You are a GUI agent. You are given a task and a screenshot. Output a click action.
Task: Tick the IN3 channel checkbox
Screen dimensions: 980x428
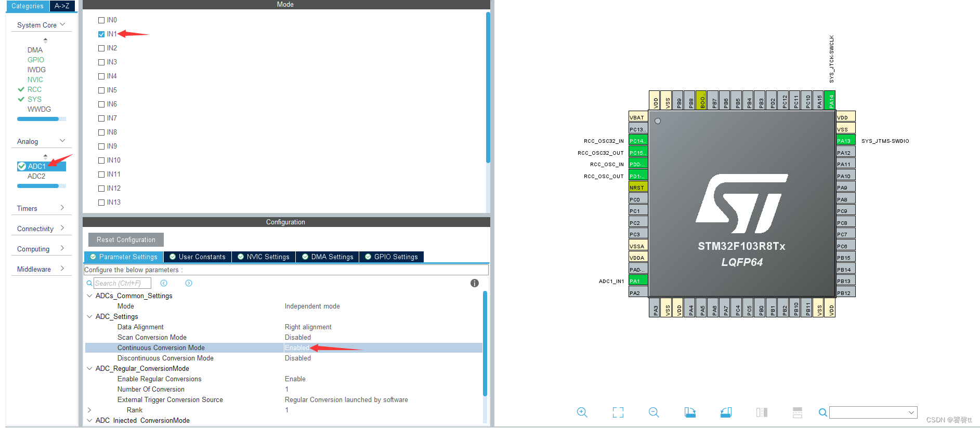point(101,62)
